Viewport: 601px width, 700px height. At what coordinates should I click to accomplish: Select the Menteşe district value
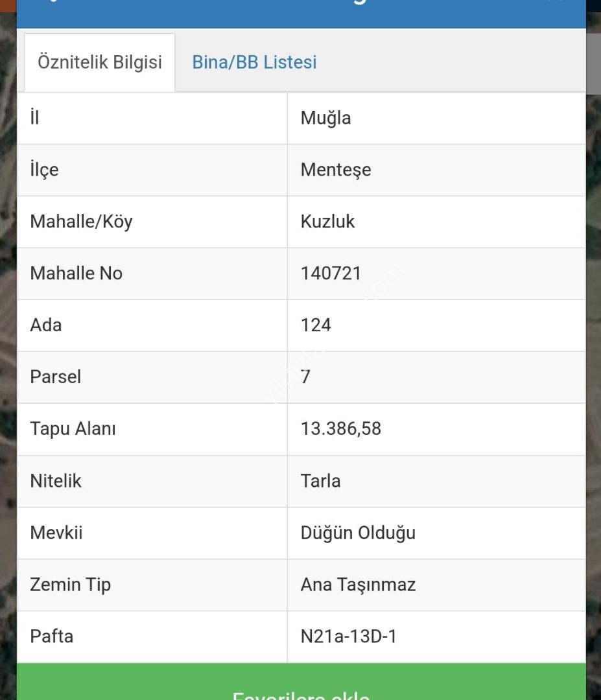[x=336, y=170]
